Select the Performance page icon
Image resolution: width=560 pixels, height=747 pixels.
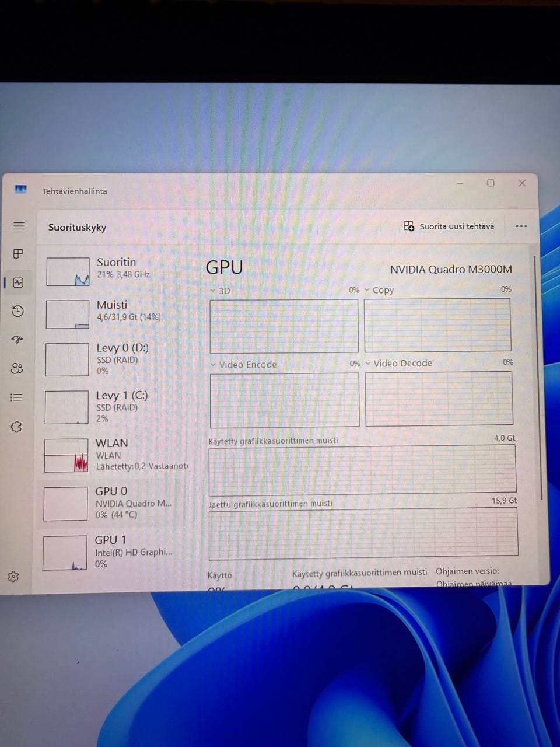pos(18,282)
